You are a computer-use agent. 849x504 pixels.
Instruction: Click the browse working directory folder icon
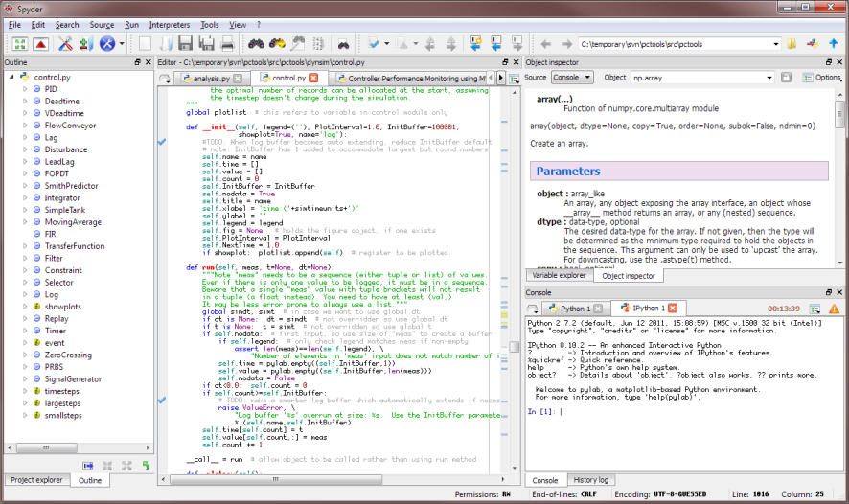792,44
